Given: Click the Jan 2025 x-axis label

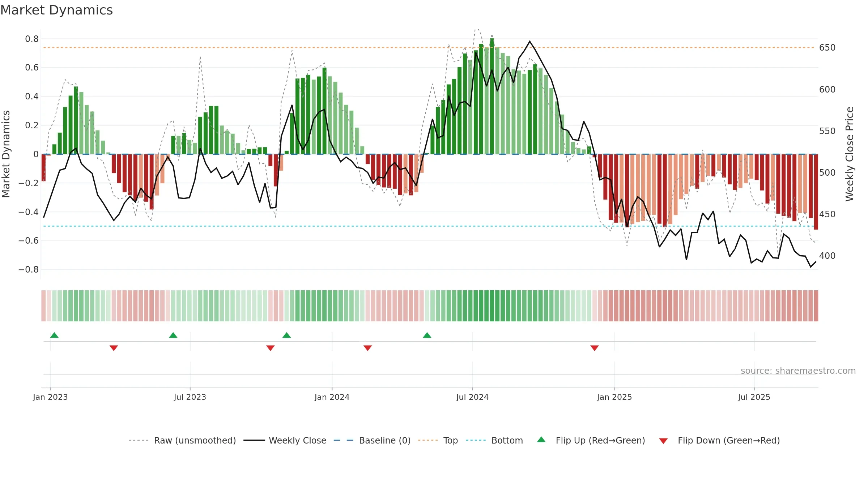Looking at the screenshot, I should point(614,397).
